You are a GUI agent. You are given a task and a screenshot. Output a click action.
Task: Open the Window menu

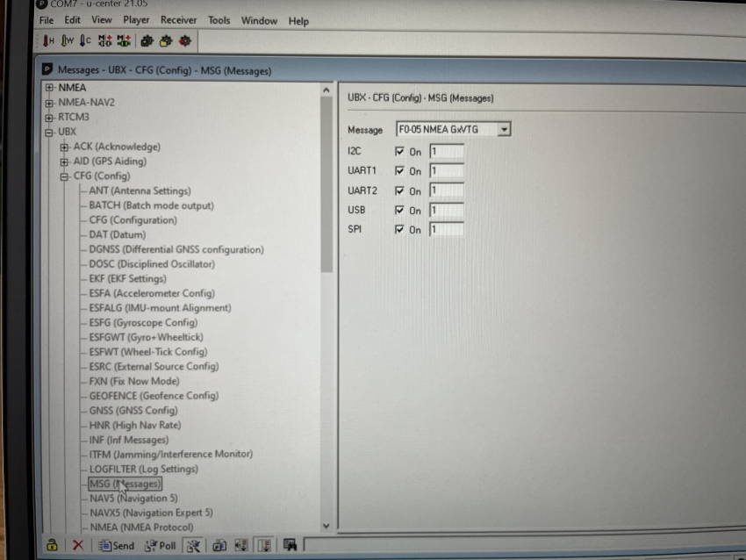[x=259, y=21]
